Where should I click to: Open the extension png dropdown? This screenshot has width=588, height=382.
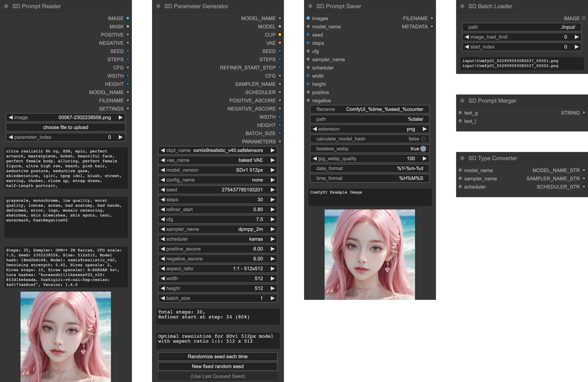(x=369, y=129)
